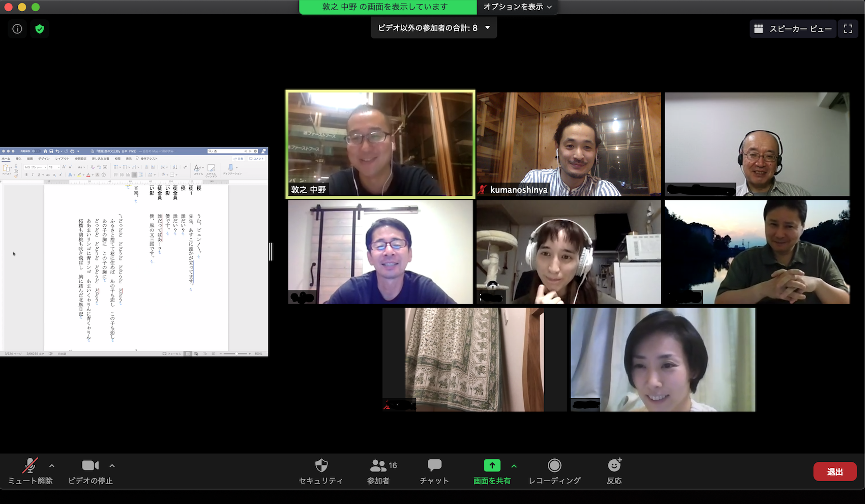Open the meeting information icon
The image size is (865, 504).
(17, 29)
